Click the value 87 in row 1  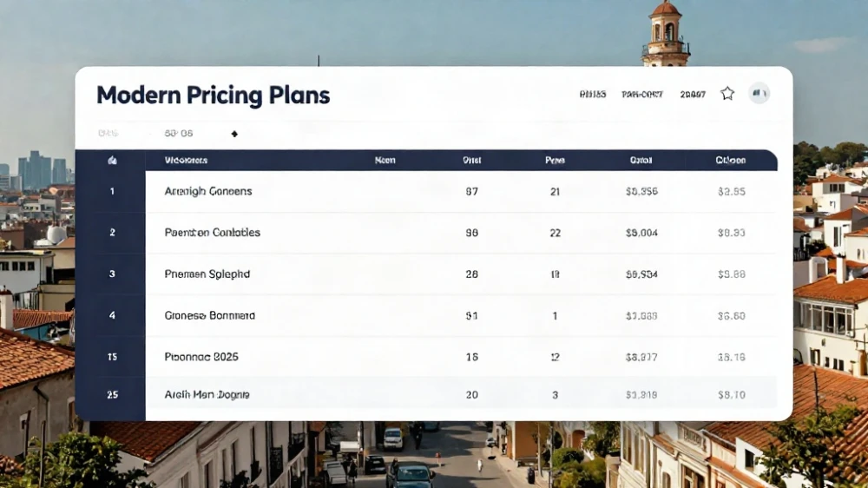(471, 192)
